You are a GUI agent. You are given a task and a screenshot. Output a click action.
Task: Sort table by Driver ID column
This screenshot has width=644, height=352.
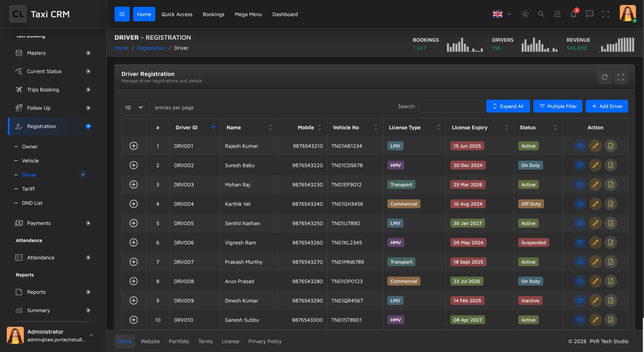[195, 128]
